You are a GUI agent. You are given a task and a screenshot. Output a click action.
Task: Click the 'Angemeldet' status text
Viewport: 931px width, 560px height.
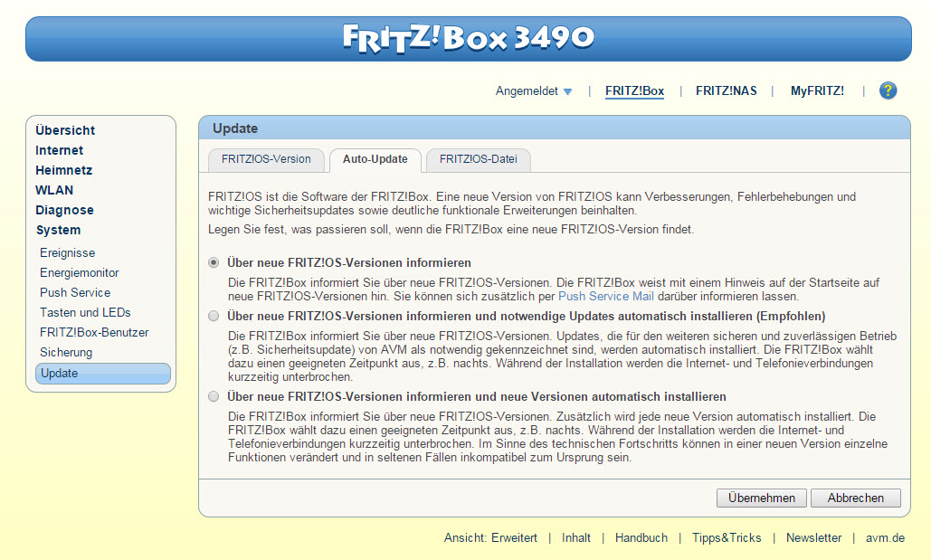(527, 90)
